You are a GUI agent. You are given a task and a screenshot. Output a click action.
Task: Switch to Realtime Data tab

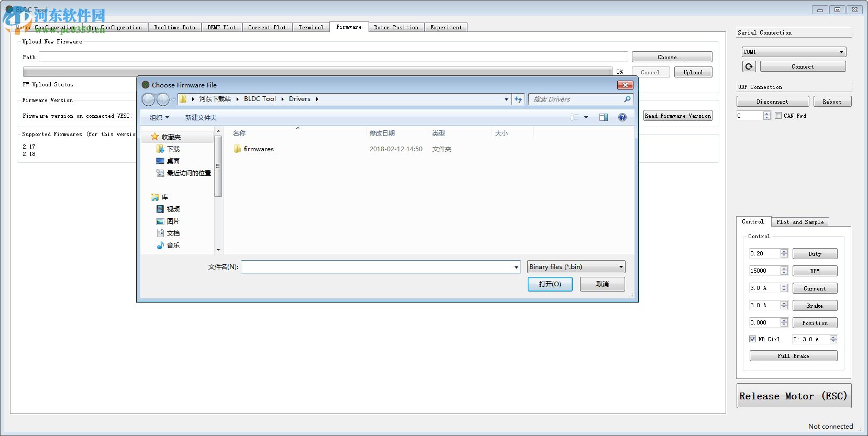pos(175,27)
